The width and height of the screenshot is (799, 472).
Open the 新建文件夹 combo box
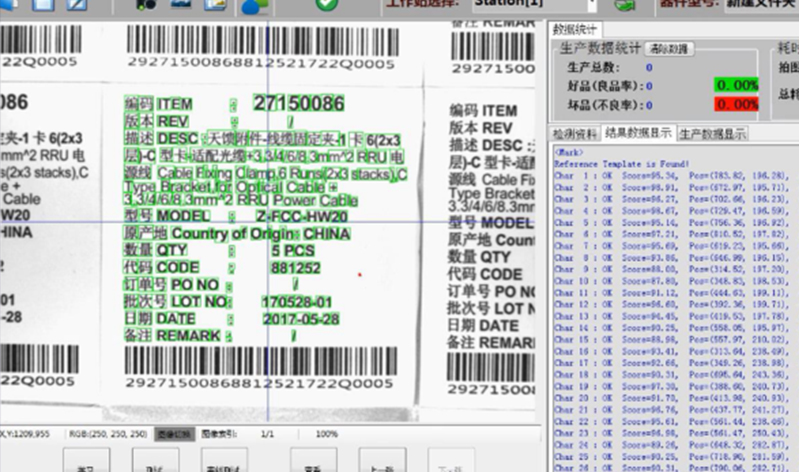[762, 5]
